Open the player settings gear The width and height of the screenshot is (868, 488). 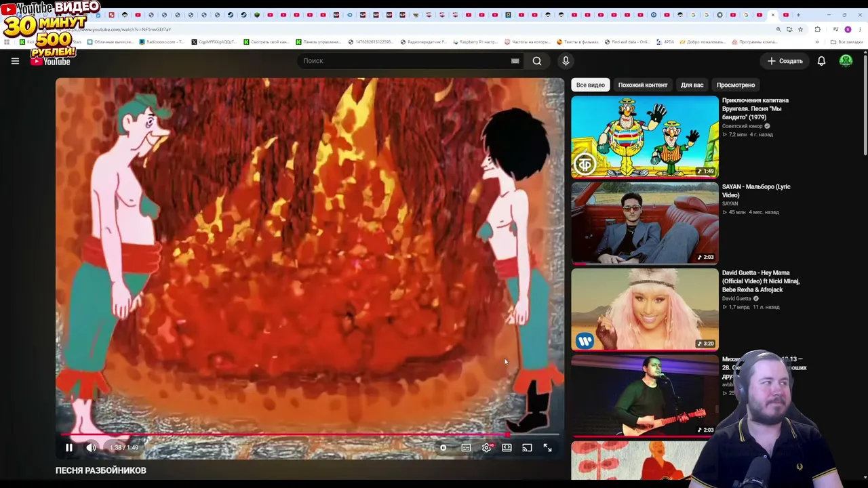(486, 447)
